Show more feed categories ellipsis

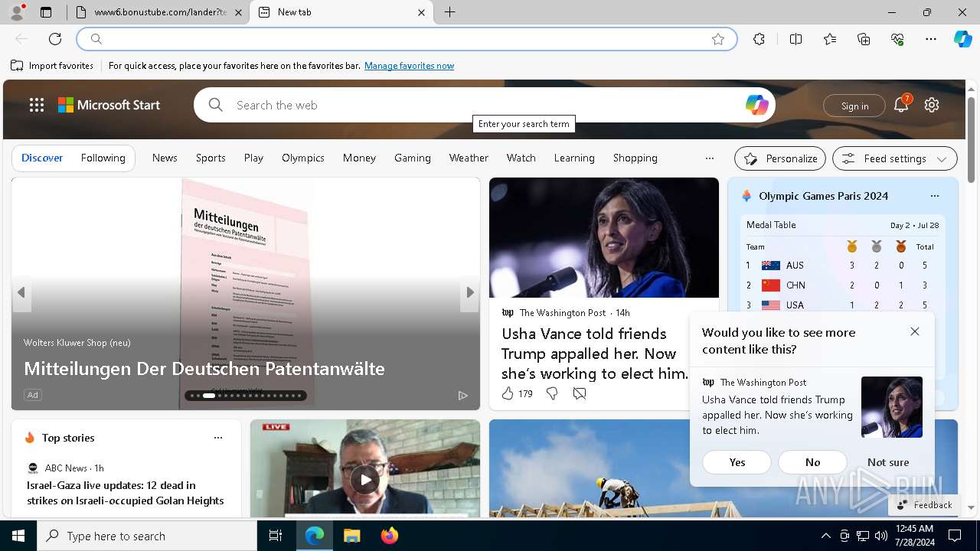click(x=710, y=158)
